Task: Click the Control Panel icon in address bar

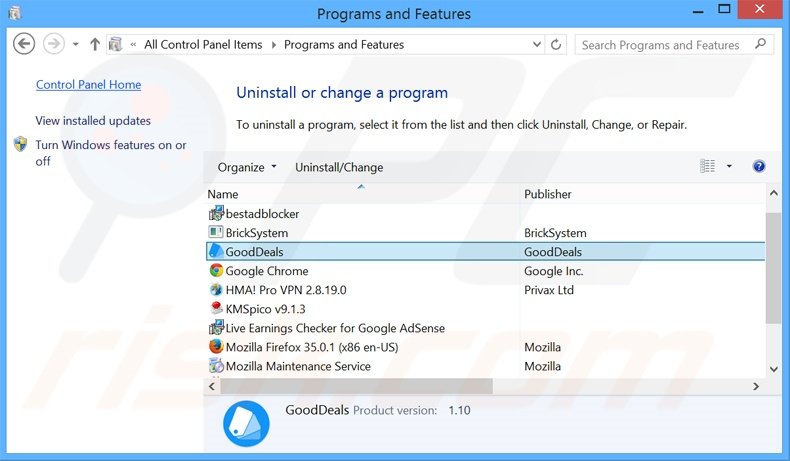Action: (115, 44)
